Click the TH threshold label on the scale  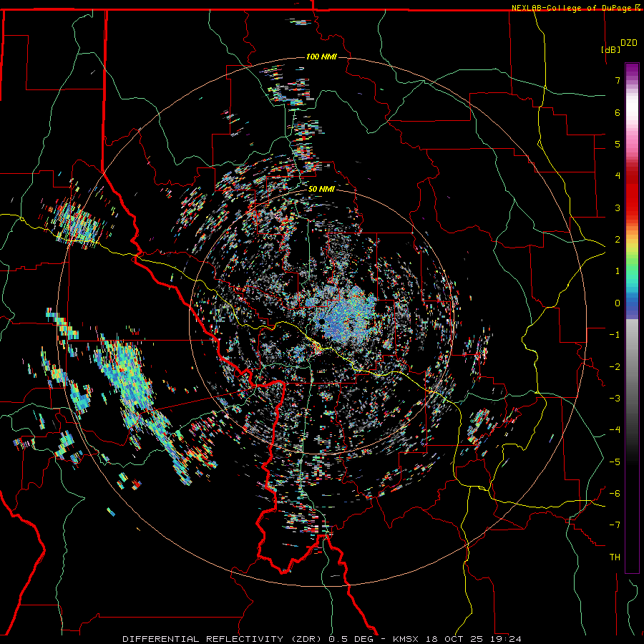point(615,557)
